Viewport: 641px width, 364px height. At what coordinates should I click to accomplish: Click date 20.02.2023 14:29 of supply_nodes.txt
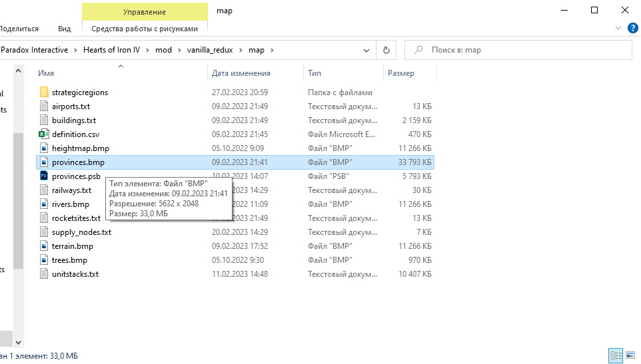click(x=240, y=232)
